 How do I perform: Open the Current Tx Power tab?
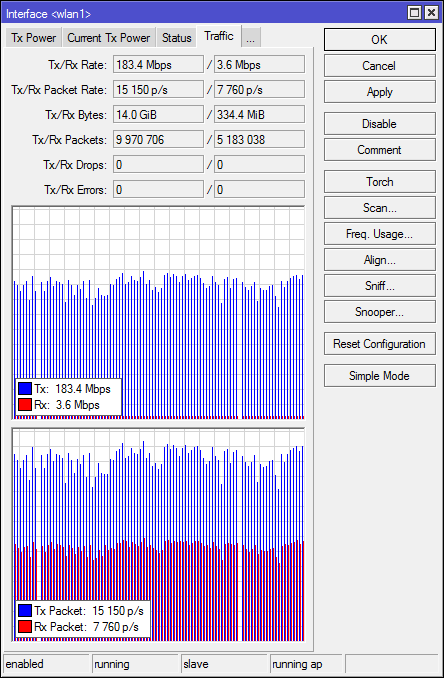tap(109, 38)
